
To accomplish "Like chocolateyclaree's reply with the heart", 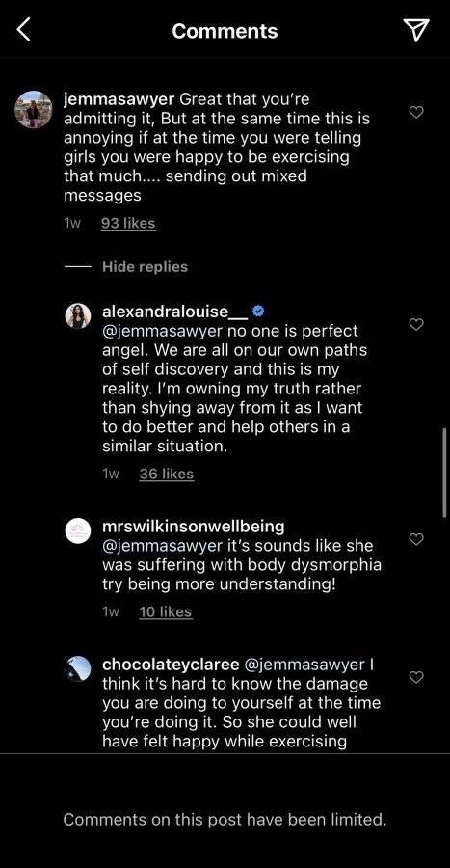I will pos(416,677).
